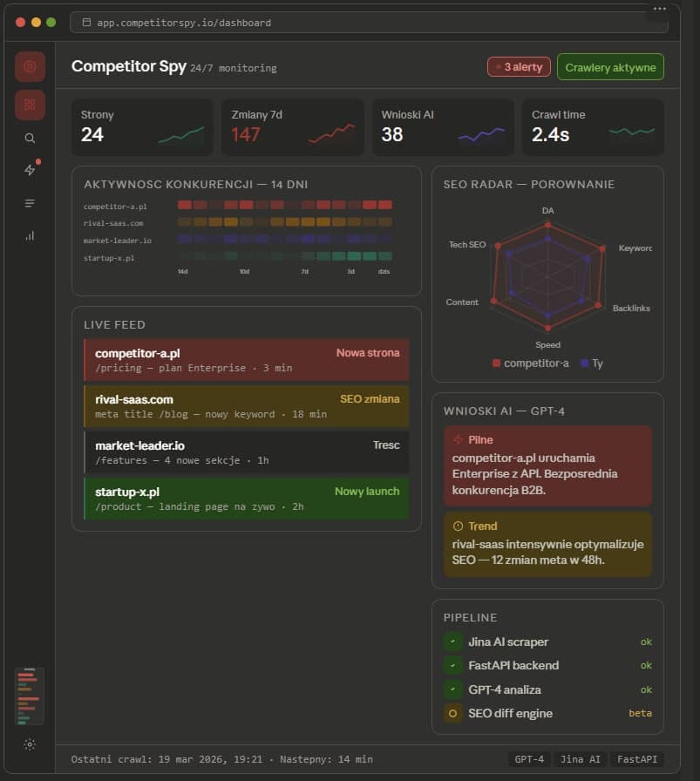Select the FastAPI chip in the footer

pos(637,759)
